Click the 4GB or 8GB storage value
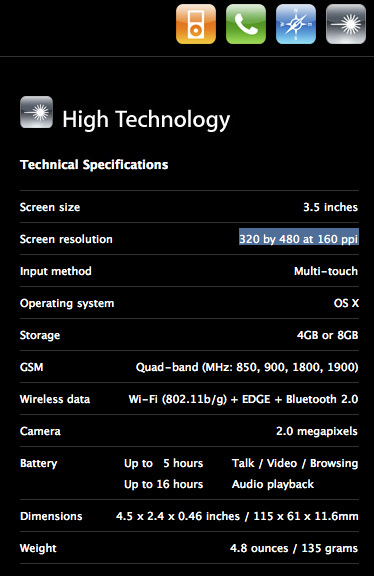 coord(327,335)
